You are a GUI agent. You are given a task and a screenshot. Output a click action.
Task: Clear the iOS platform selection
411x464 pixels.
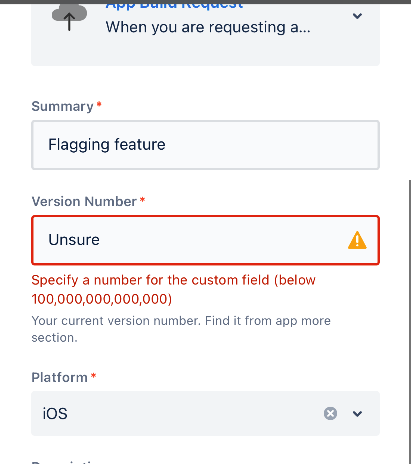pyautogui.click(x=330, y=413)
